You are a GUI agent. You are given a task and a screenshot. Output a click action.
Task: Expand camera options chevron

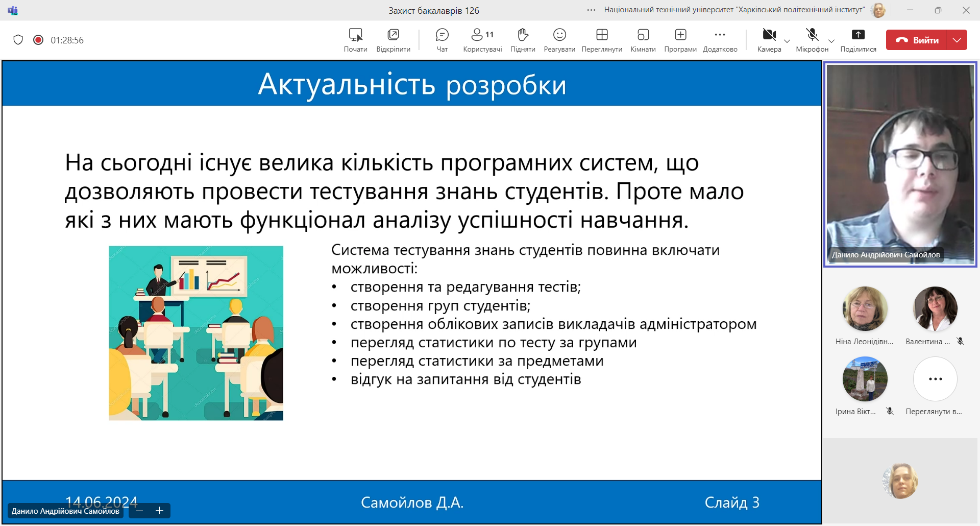pos(787,41)
